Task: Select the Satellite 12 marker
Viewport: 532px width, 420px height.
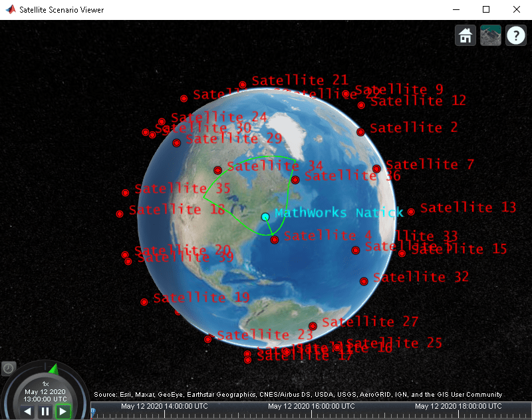Action: coord(361,105)
